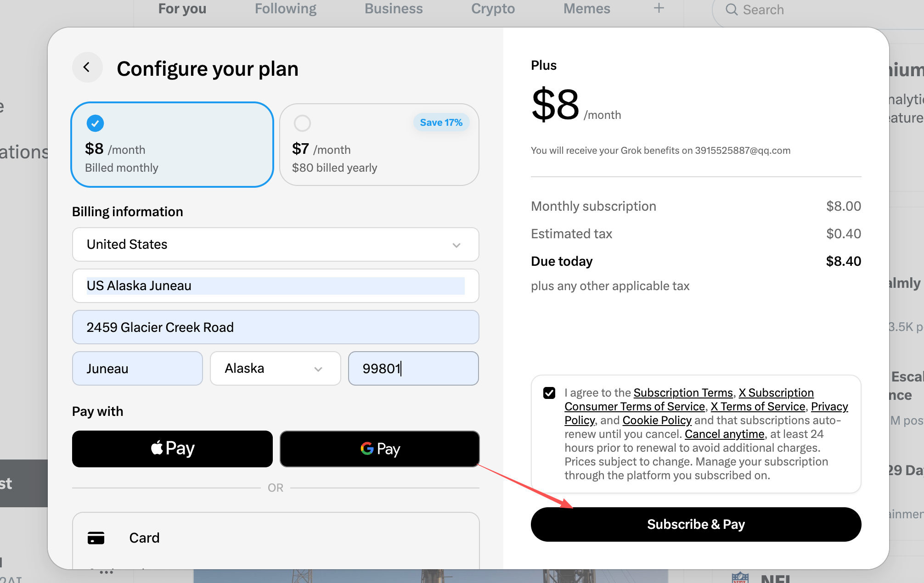
Task: Uncheck the agree to terms checkbox
Action: coord(549,393)
